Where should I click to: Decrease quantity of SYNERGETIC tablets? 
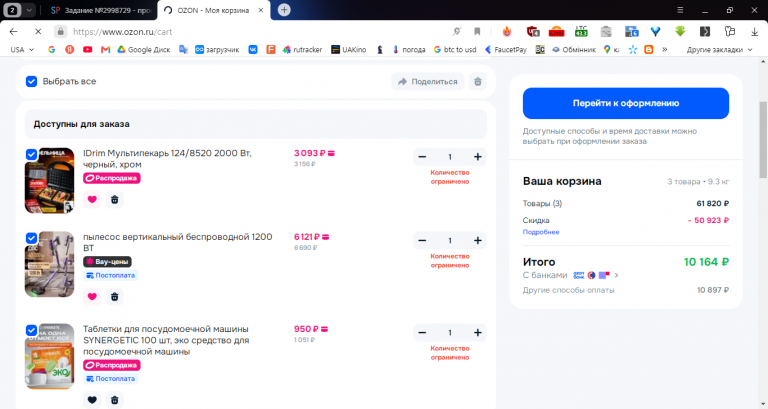422,333
